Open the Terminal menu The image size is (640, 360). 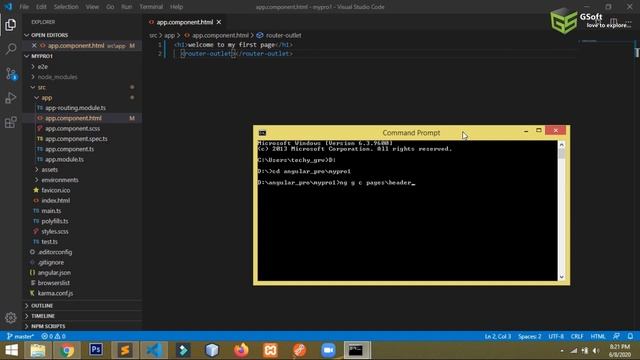[x=151, y=7]
